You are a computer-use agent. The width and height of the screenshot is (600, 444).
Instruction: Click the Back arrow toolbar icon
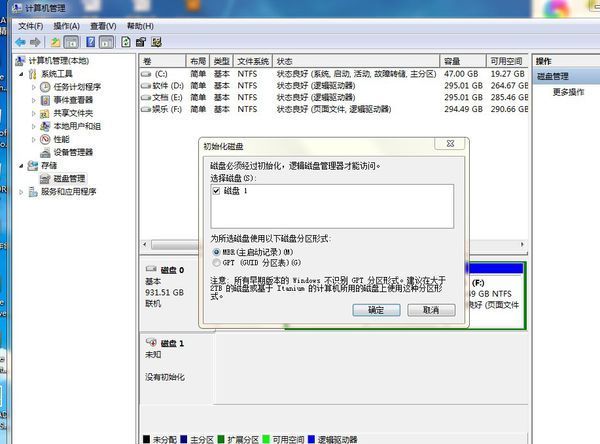click(x=21, y=42)
